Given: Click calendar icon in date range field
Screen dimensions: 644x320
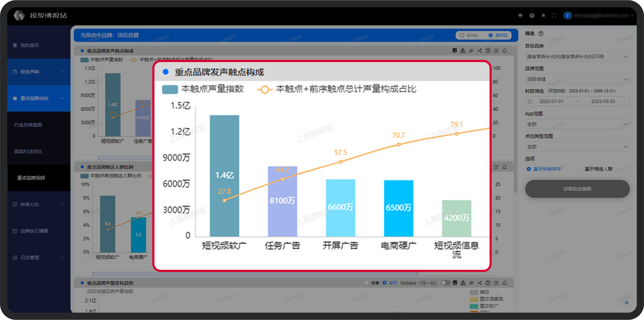Looking at the screenshot, I should [530, 102].
